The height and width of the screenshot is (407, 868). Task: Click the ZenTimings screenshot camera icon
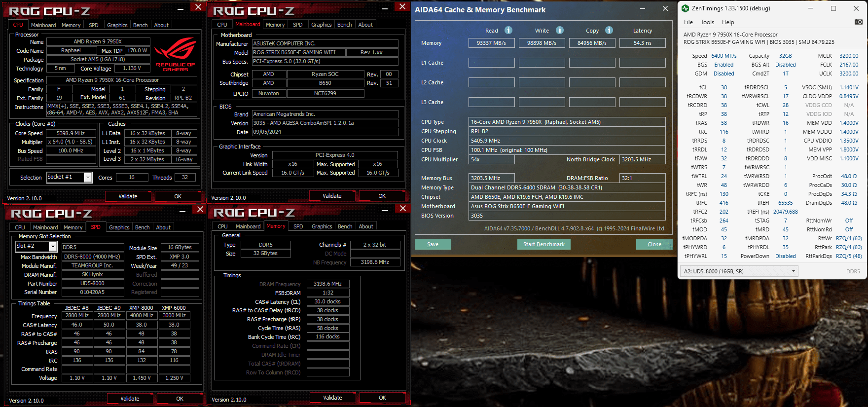(859, 22)
